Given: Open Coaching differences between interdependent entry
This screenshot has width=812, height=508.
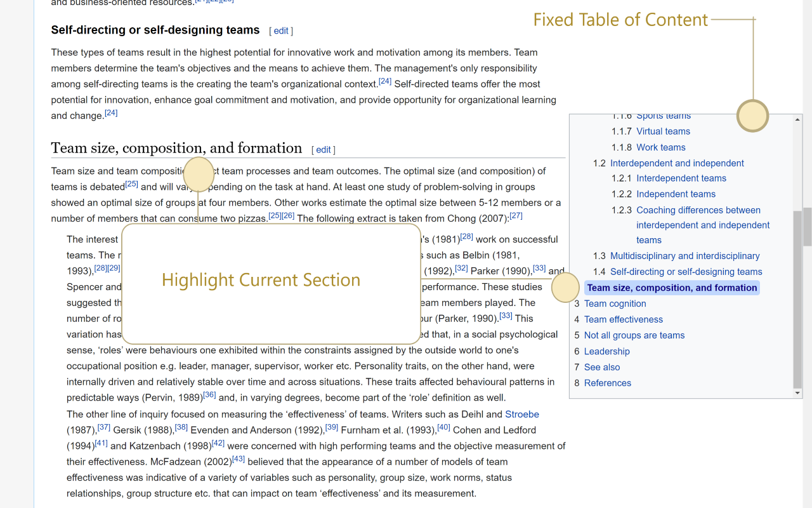Looking at the screenshot, I should tap(703, 225).
